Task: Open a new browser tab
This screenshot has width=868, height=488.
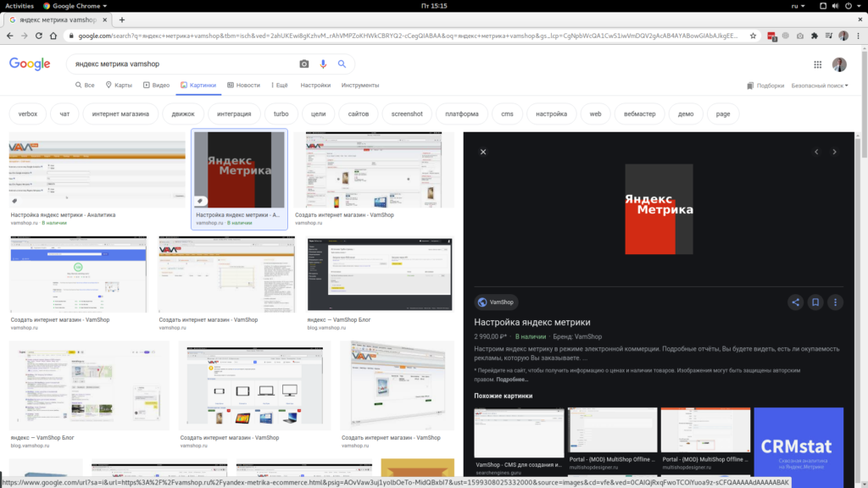Action: pos(122,20)
